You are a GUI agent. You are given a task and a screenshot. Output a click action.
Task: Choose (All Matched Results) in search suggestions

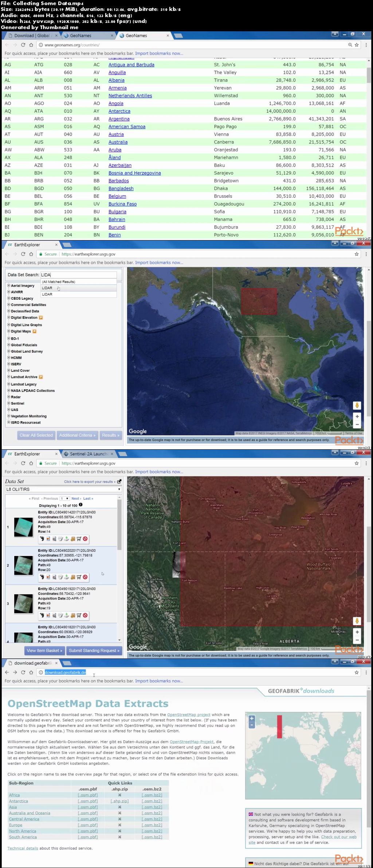tap(79, 282)
